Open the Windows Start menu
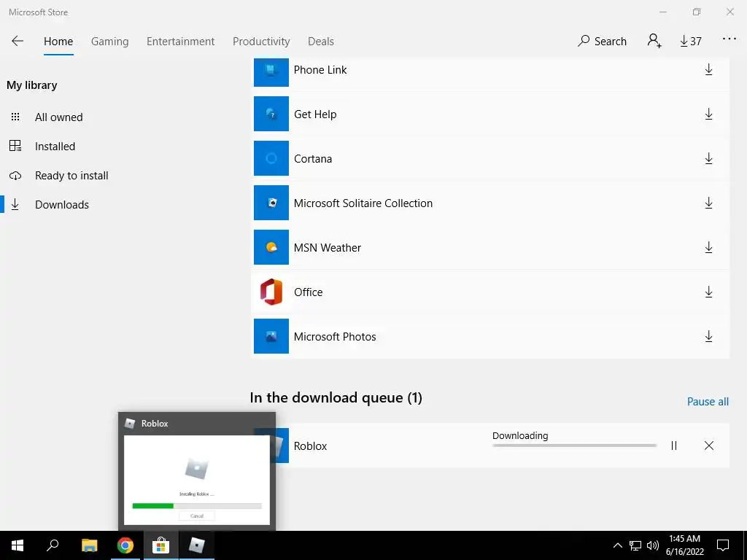 (18, 545)
